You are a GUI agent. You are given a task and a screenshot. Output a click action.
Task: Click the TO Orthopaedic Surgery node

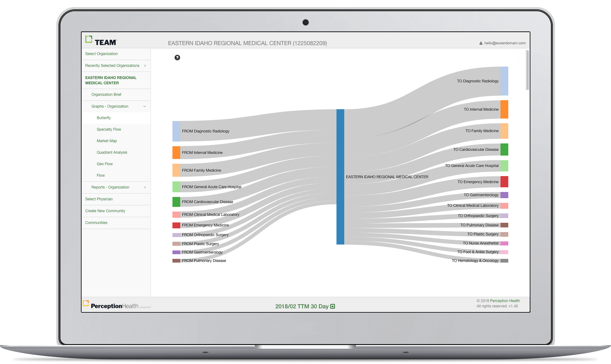[504, 216]
